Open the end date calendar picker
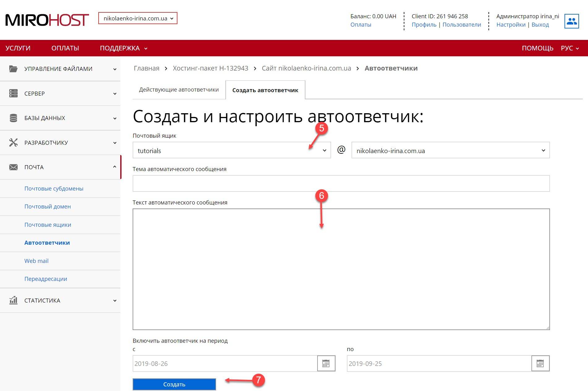The width and height of the screenshot is (588, 391). point(540,363)
